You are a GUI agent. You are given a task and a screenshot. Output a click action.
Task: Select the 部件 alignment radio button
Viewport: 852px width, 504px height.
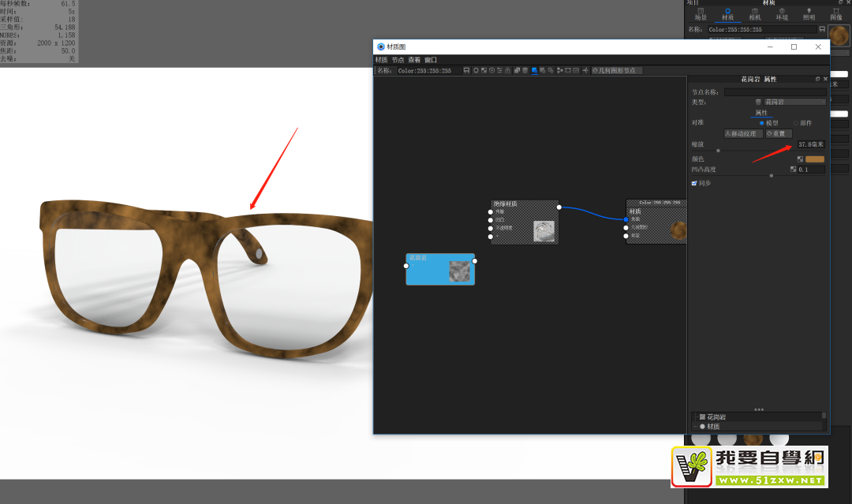[x=795, y=123]
